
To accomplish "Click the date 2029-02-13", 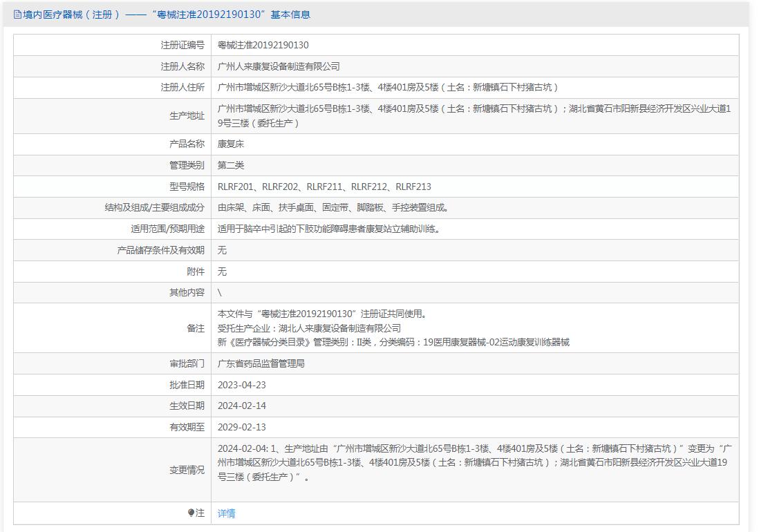I will coord(241,427).
